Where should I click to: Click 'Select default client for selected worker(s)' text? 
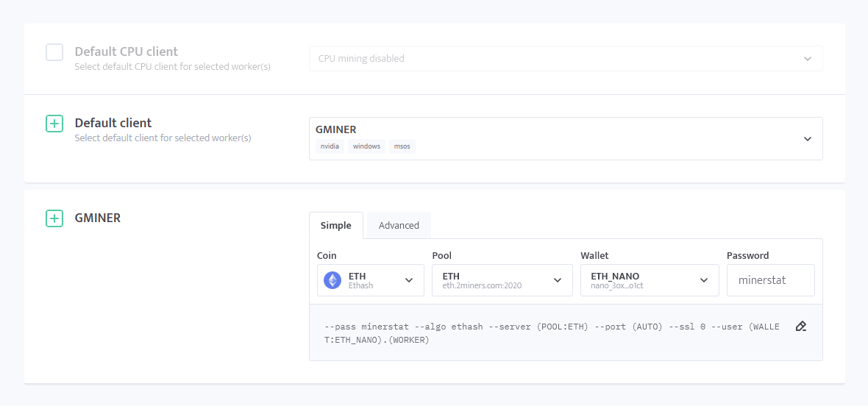[x=163, y=138]
